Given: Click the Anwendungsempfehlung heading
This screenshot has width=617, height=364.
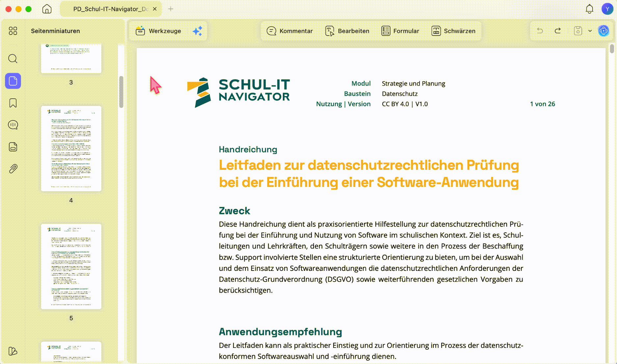Looking at the screenshot, I should pyautogui.click(x=281, y=332).
